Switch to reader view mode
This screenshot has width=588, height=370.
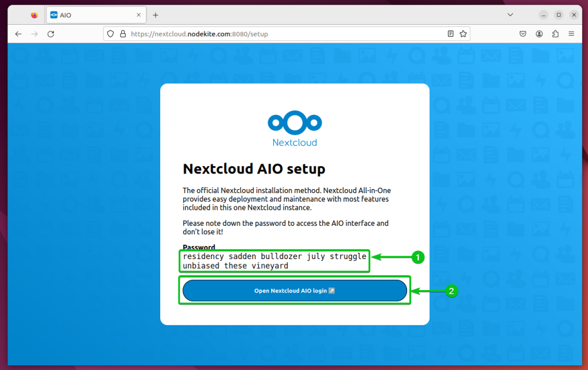(x=450, y=33)
